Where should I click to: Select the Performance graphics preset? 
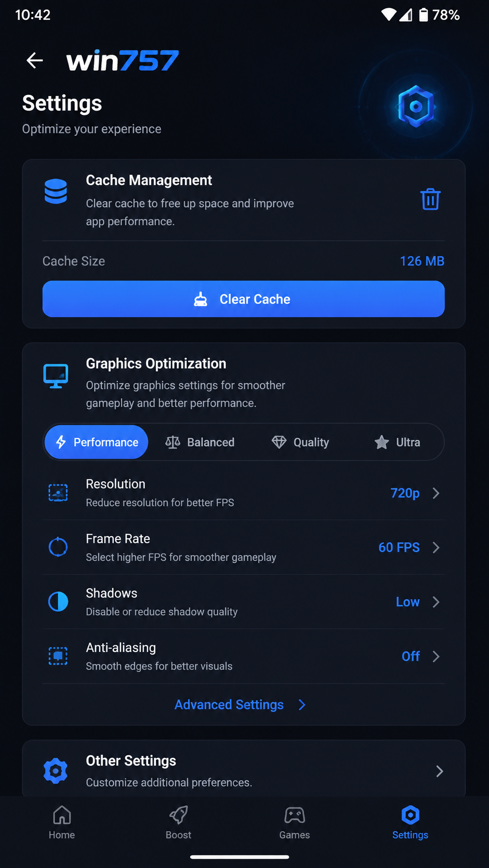tap(97, 442)
